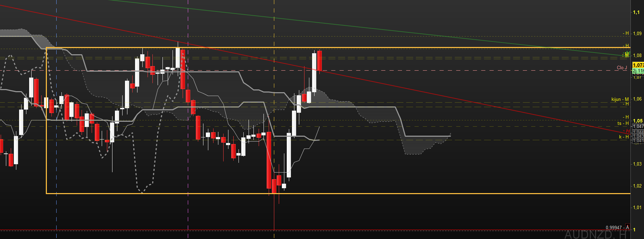Click the Clo J line label
644x239 pixels.
pyautogui.click(x=622, y=67)
